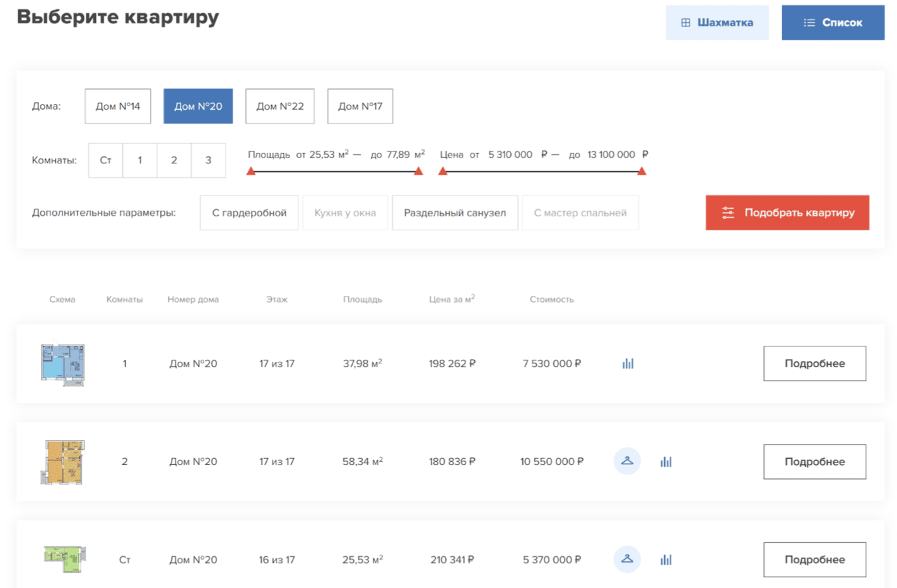Toggle the Ст studio rooms filter

pyautogui.click(x=105, y=160)
